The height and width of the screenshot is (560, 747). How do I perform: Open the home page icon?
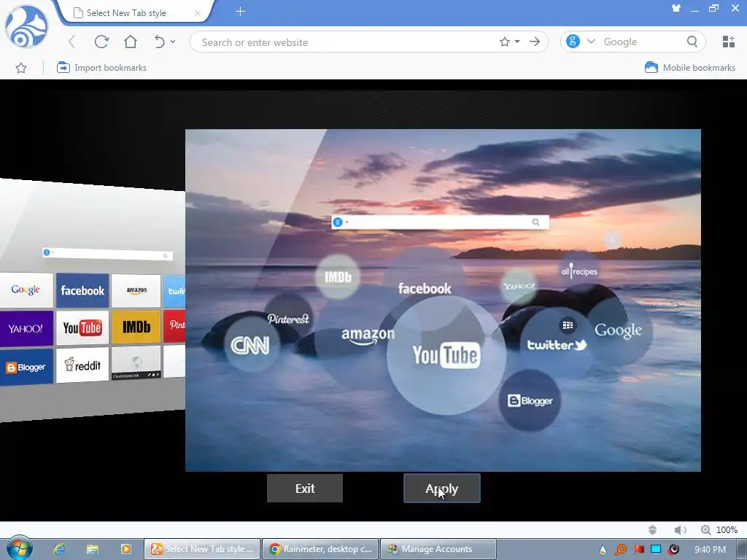coord(131,42)
